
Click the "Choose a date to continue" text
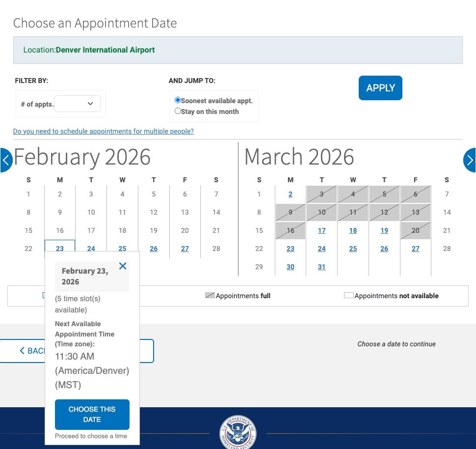click(397, 344)
